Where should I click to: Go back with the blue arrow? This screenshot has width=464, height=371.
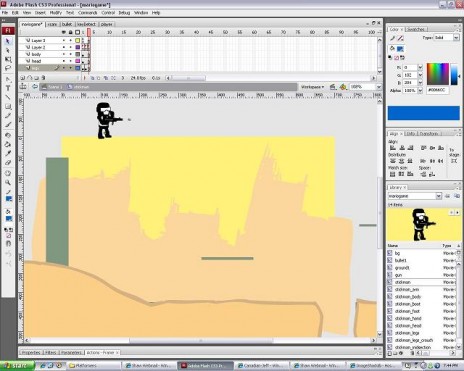[x=35, y=87]
